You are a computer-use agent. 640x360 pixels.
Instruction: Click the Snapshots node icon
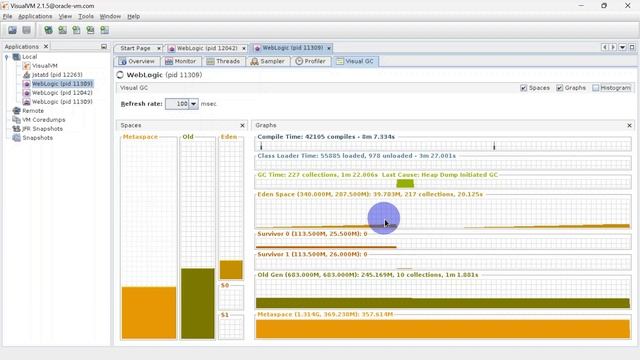coord(16,138)
